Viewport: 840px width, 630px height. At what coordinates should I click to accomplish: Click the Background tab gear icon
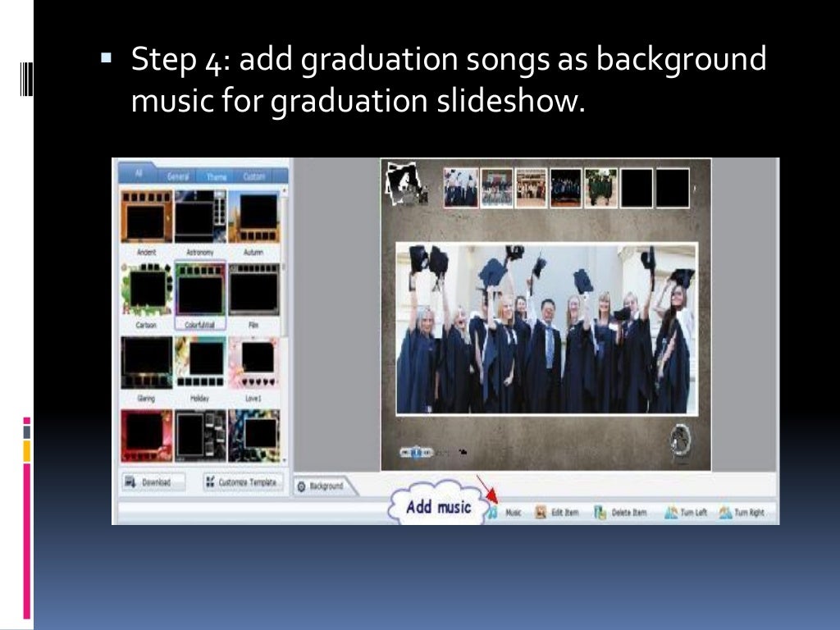pos(302,486)
